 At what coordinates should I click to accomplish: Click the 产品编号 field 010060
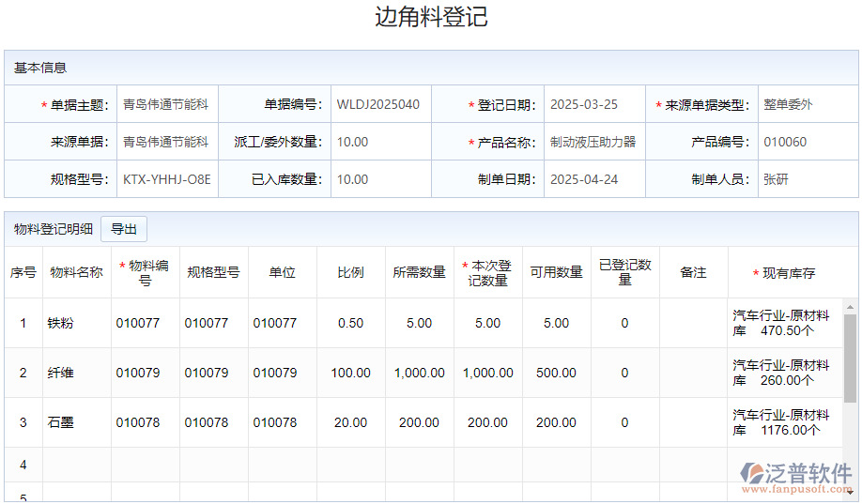807,143
